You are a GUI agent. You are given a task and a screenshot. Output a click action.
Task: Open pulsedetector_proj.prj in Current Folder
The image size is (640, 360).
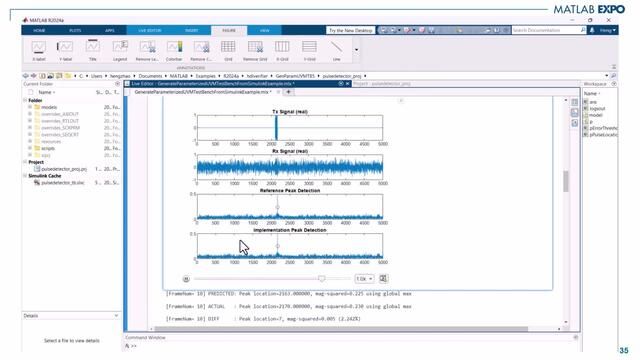pyautogui.click(x=64, y=169)
